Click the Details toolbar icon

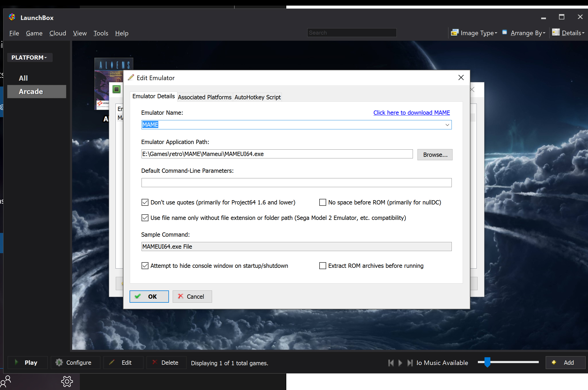556,32
